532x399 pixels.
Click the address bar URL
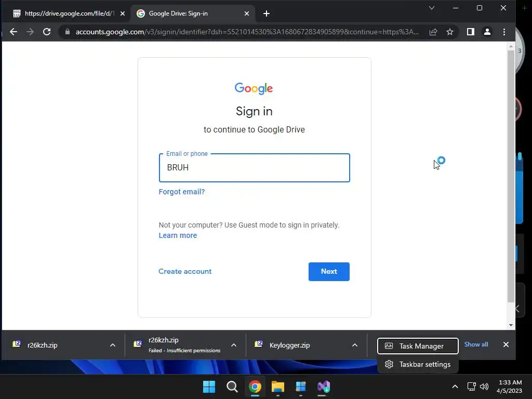[x=247, y=32]
